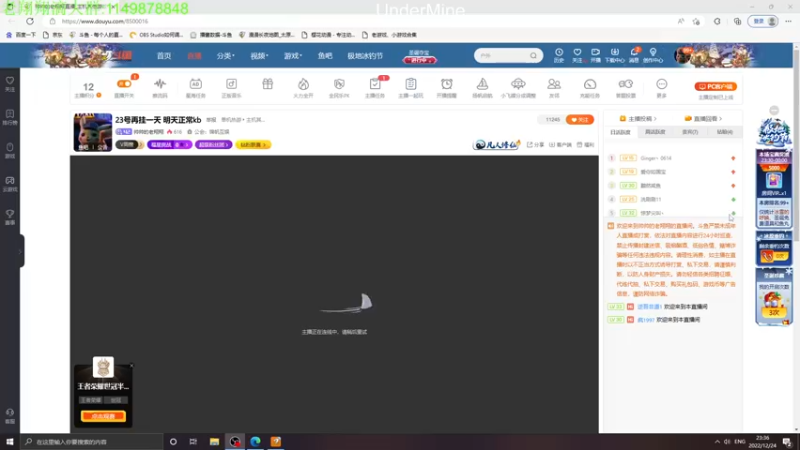The image size is (800, 450).
Task: Click the purple 福星挑战 badge
Action: pyautogui.click(x=169, y=145)
